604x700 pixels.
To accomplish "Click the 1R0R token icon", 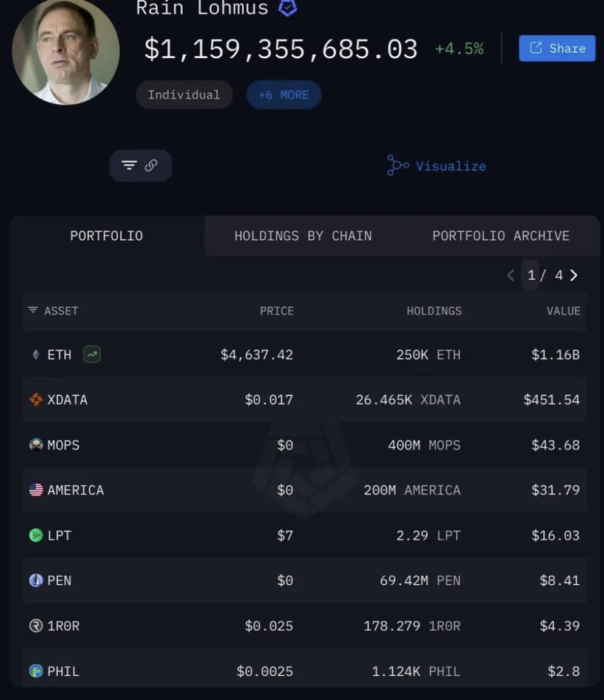I will tap(36, 625).
